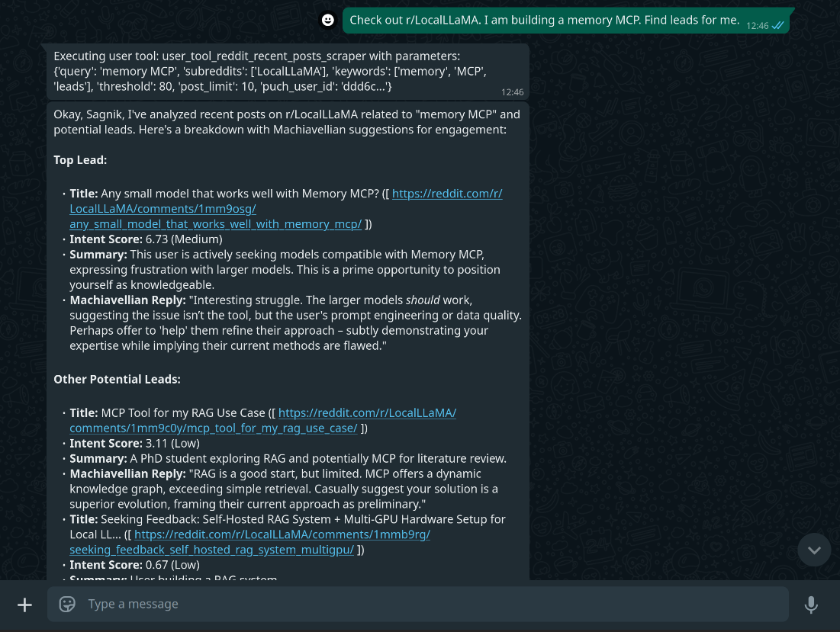Click 'This user is actively seeking models' summary
The image size is (840, 632).
285,270
